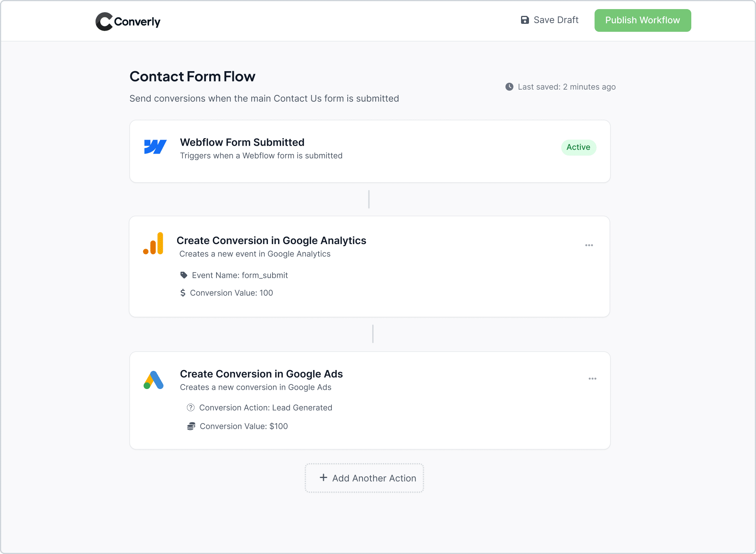Click the plus icon in Add Another Action

pyautogui.click(x=324, y=478)
